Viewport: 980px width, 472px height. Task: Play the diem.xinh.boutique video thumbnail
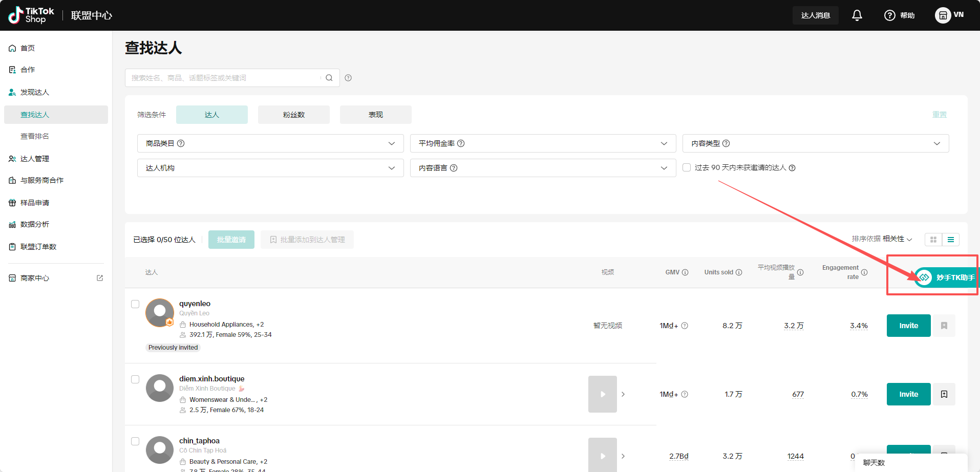pos(603,394)
